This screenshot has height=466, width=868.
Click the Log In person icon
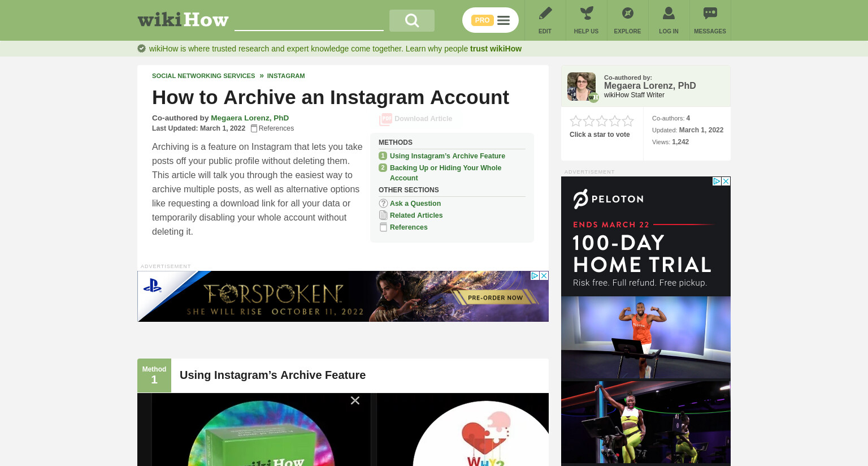click(669, 14)
